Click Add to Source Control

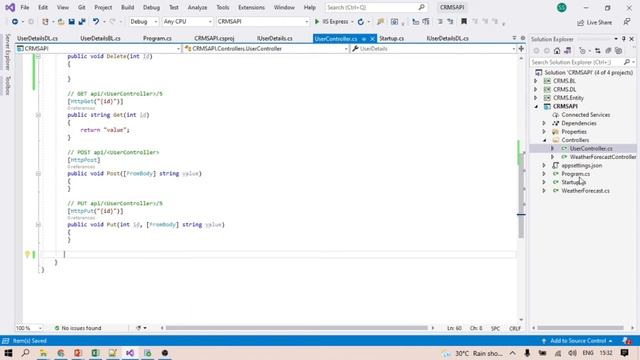click(577, 341)
